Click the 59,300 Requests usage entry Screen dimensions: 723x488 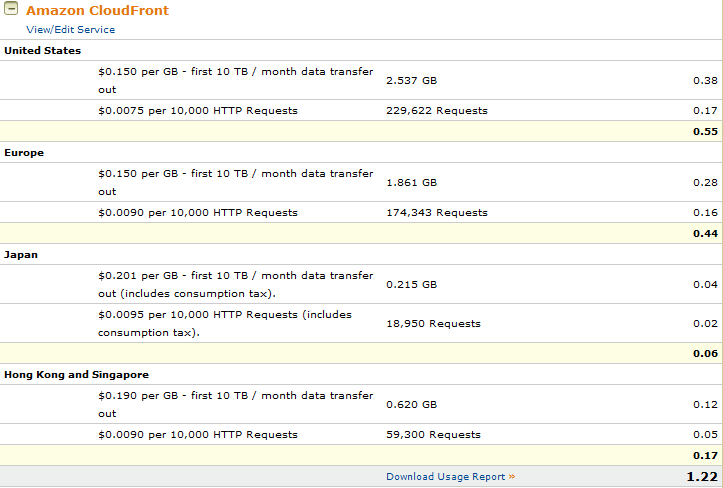click(x=433, y=435)
